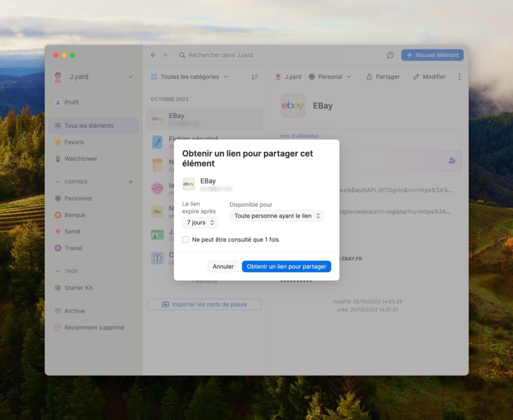Click the identity card list item icon
This screenshot has width=513, height=420.
pyautogui.click(x=157, y=235)
